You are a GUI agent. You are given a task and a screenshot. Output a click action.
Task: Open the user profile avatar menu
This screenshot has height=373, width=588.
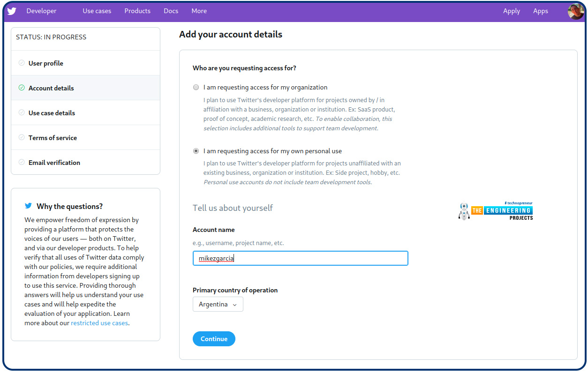pyautogui.click(x=575, y=11)
